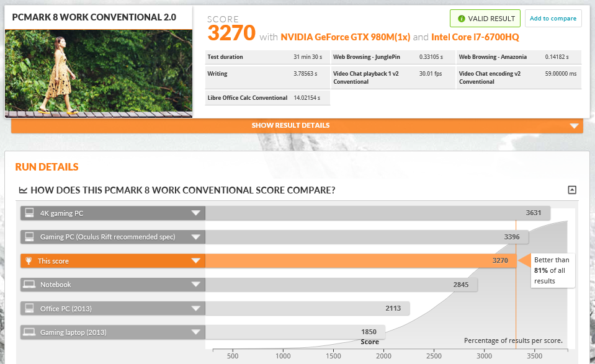This screenshot has height=364, width=595.
Task: Click the encoding value '59.00000 ms'
Action: [x=561, y=74]
